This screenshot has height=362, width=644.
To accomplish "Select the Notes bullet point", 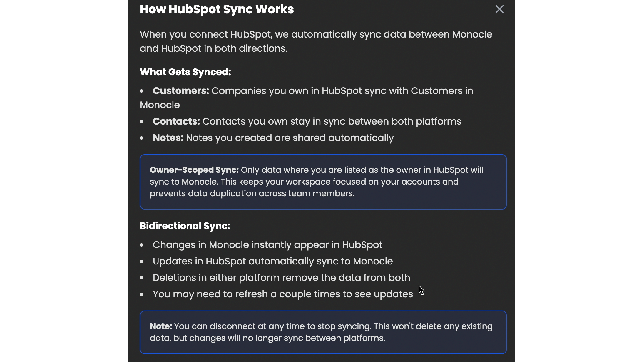I will coord(273,138).
